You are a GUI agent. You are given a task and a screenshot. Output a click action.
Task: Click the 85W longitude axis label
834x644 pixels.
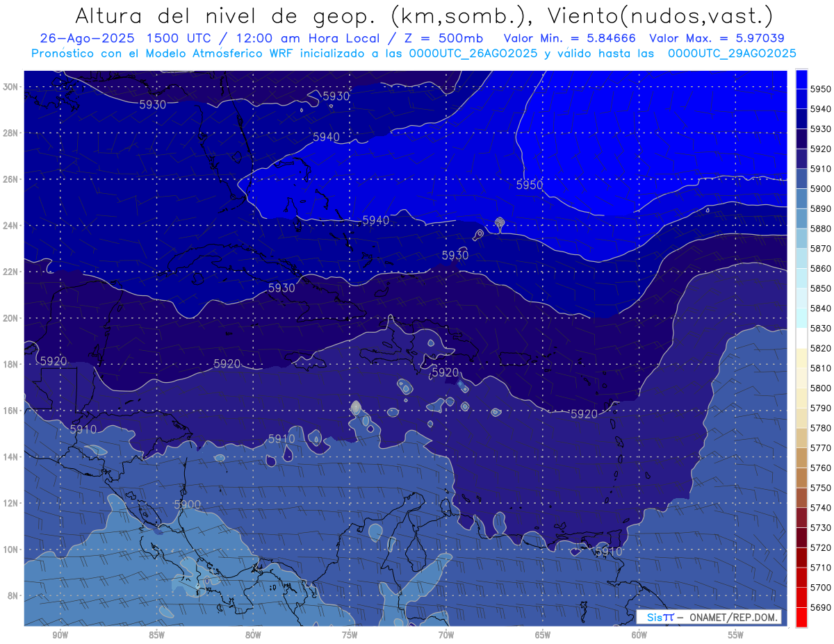(x=156, y=636)
